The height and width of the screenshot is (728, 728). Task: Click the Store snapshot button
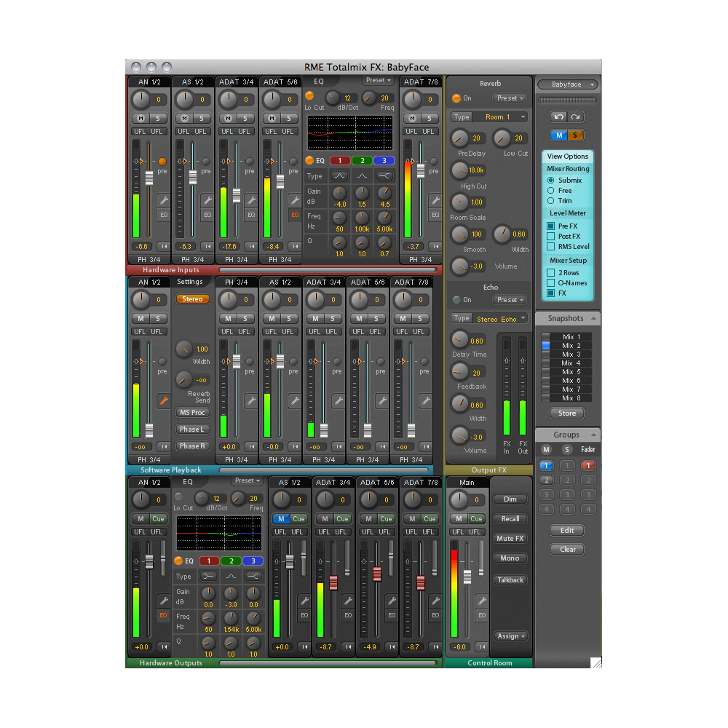pos(567,414)
